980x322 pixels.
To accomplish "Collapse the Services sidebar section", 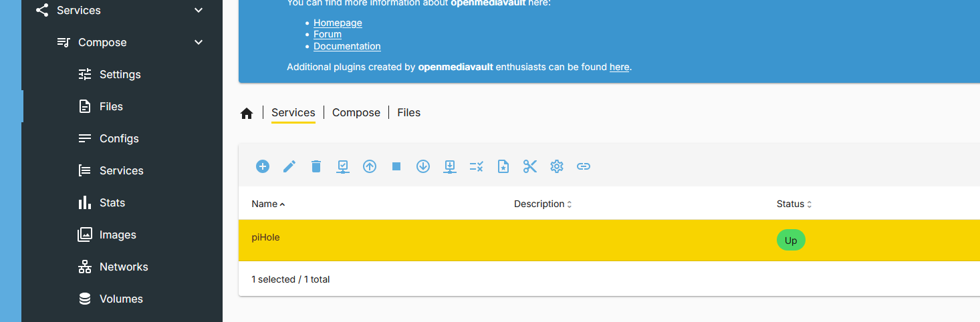I will point(198,10).
